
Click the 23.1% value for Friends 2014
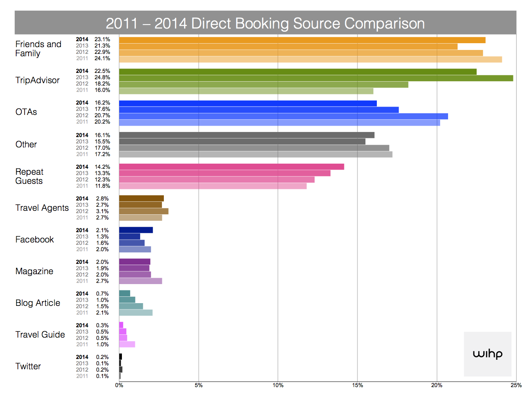pyautogui.click(x=102, y=39)
